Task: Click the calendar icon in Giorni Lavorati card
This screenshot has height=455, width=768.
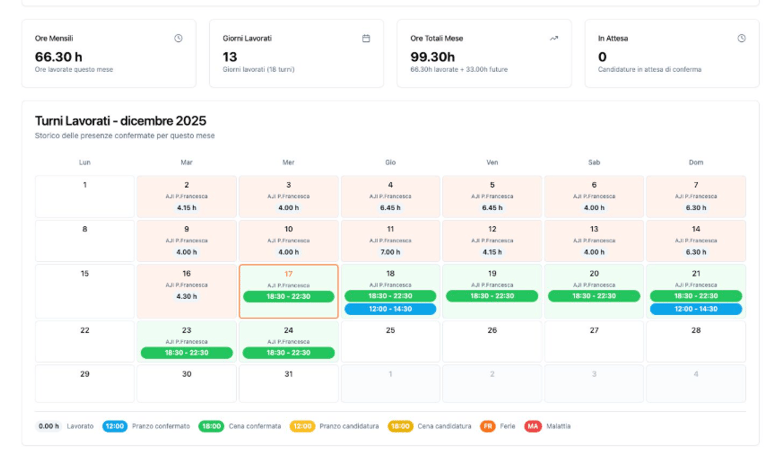Action: coord(366,38)
